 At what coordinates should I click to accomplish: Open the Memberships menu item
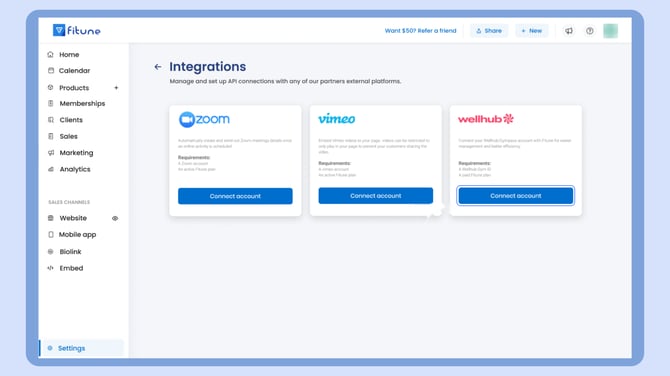coord(82,103)
